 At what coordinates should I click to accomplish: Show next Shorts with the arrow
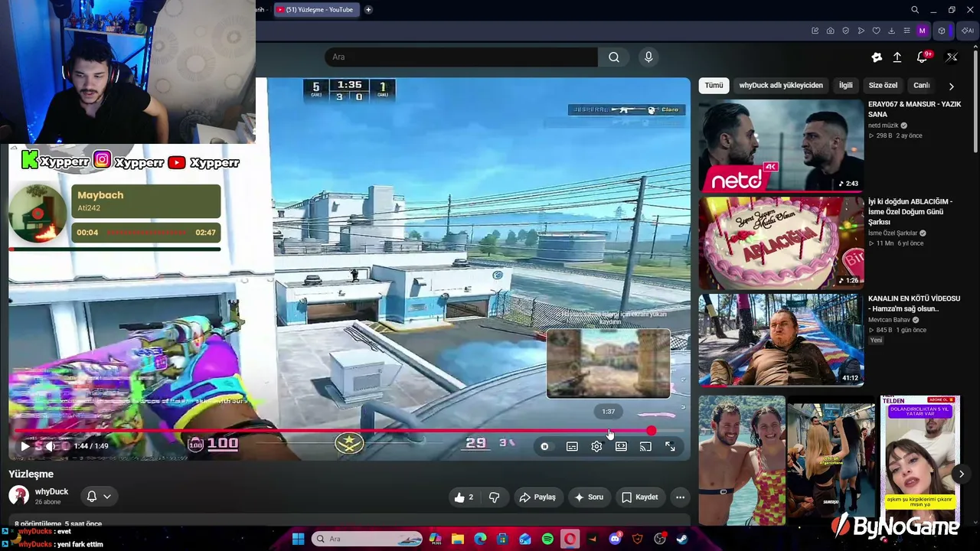coord(961,474)
